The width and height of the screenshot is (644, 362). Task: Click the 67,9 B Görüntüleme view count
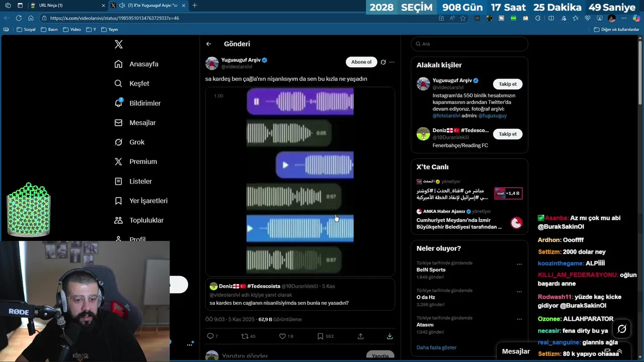coord(280,319)
